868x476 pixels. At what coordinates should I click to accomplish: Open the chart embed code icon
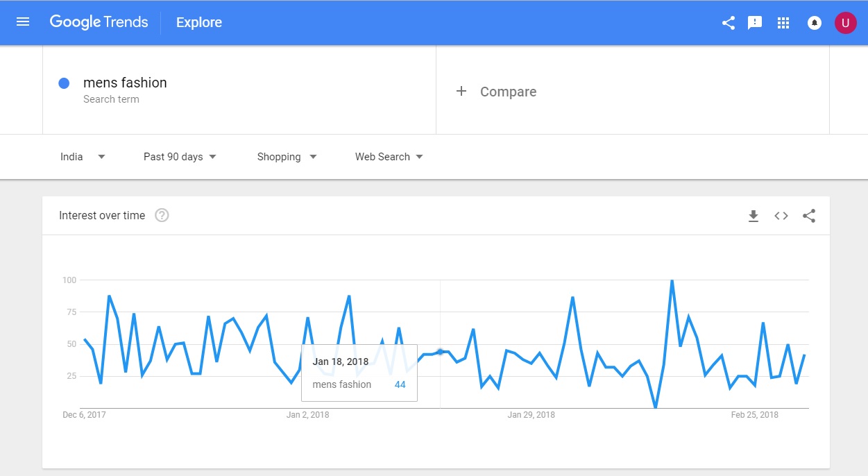(x=781, y=216)
